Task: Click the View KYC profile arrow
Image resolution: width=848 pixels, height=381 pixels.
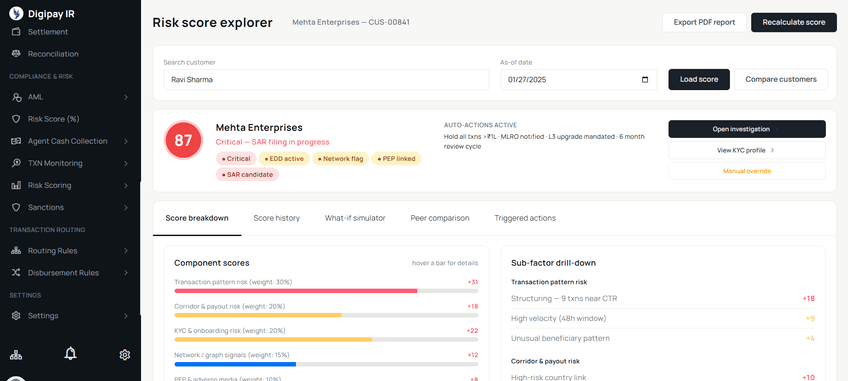Action: [772, 150]
